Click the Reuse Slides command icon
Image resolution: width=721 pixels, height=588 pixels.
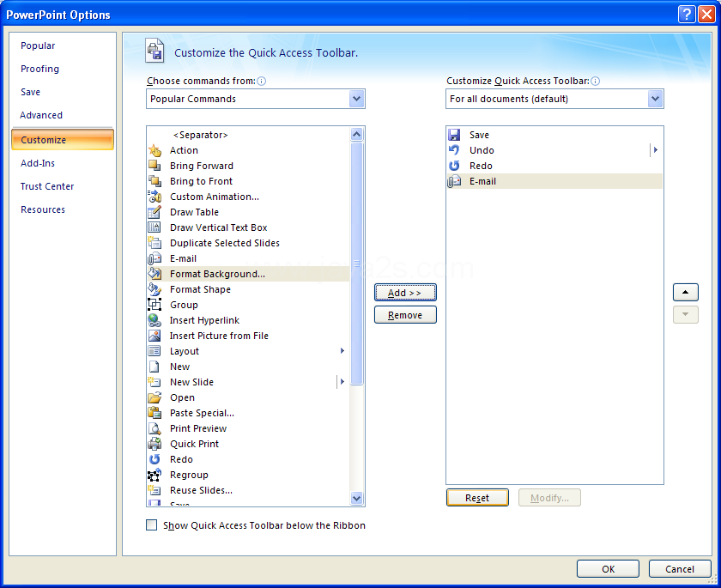pyautogui.click(x=154, y=490)
